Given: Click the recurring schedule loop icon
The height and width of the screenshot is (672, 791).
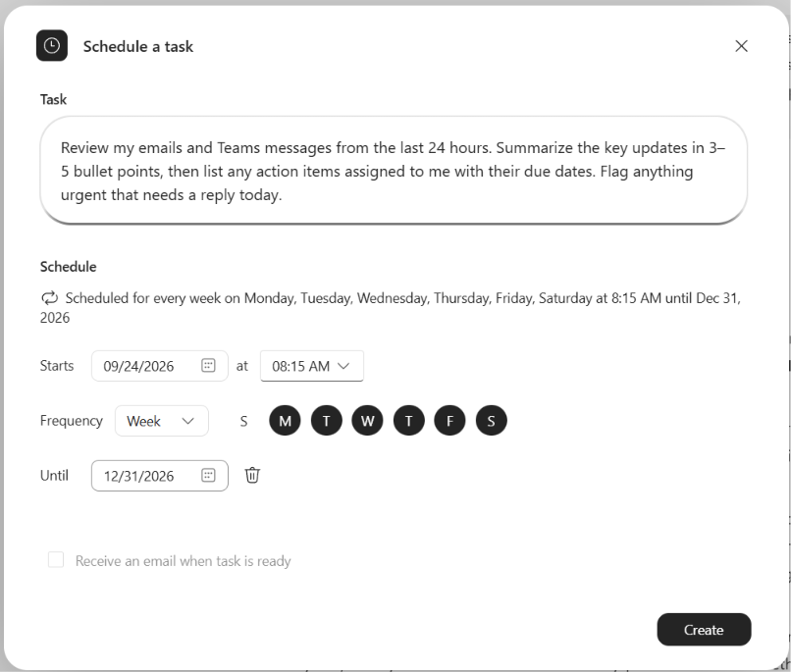Looking at the screenshot, I should point(49,298).
